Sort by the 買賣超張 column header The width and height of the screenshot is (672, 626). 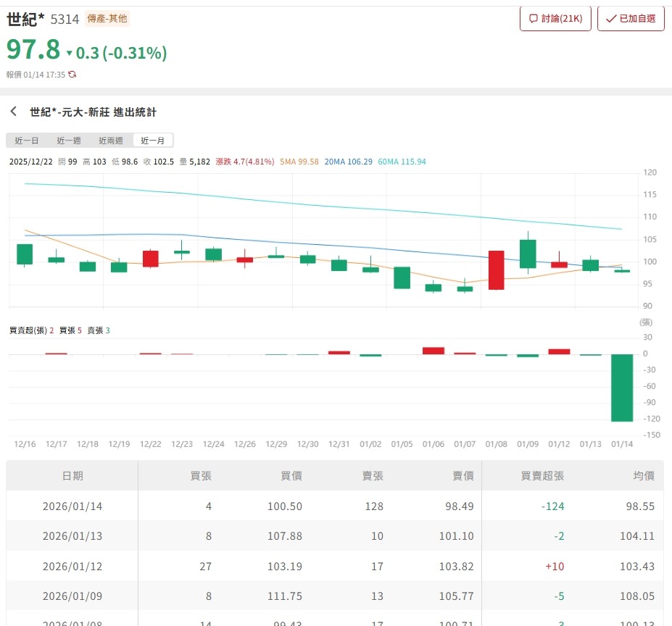pyautogui.click(x=542, y=475)
